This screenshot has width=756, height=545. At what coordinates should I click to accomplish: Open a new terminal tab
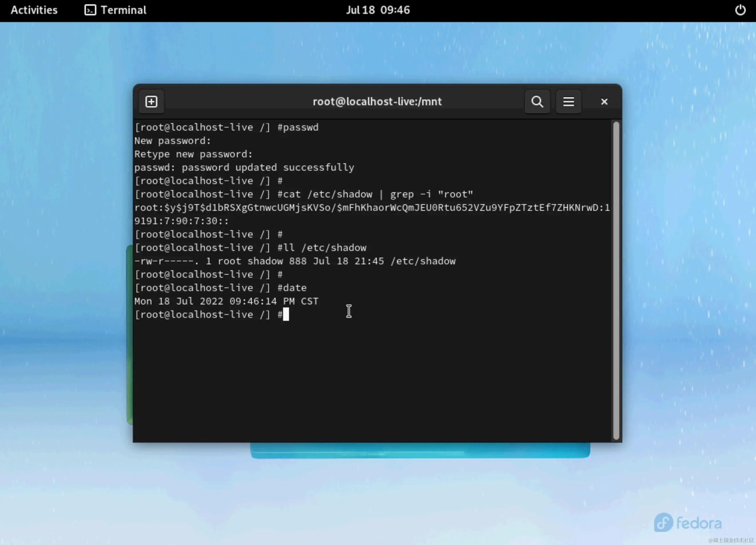pos(151,102)
